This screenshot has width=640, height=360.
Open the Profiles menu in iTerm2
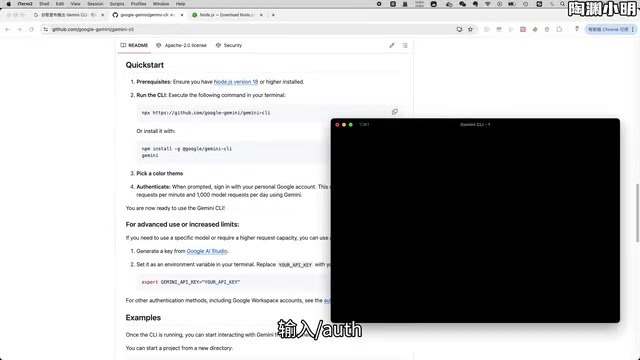(x=138, y=4)
